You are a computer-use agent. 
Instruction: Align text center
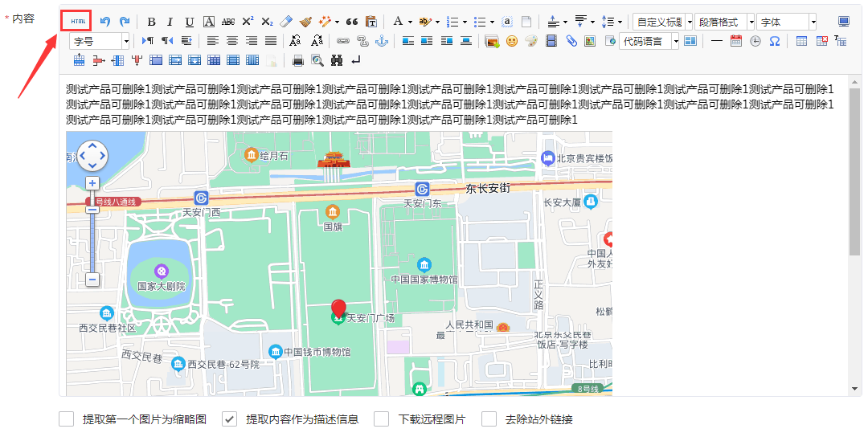click(232, 41)
